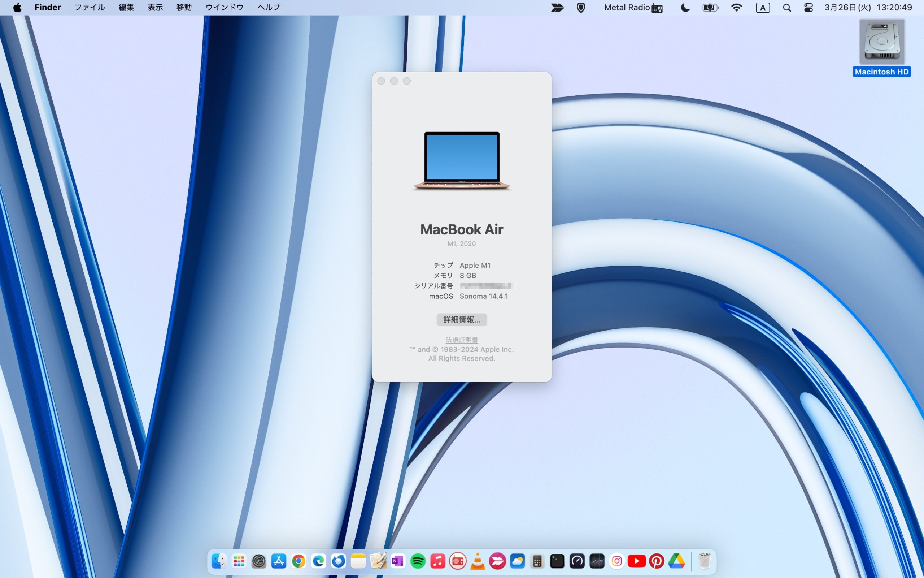Launch Apple Music from the Dock
924x578 pixels.
pyautogui.click(x=437, y=561)
